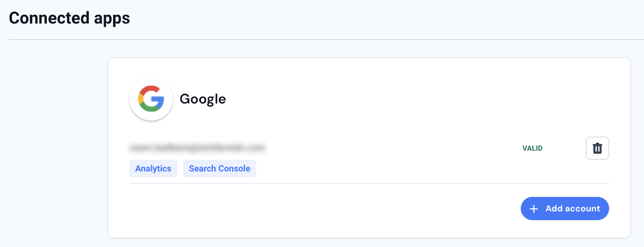Click the plus icon in Add account
The height and width of the screenshot is (247, 644).
coord(534,209)
